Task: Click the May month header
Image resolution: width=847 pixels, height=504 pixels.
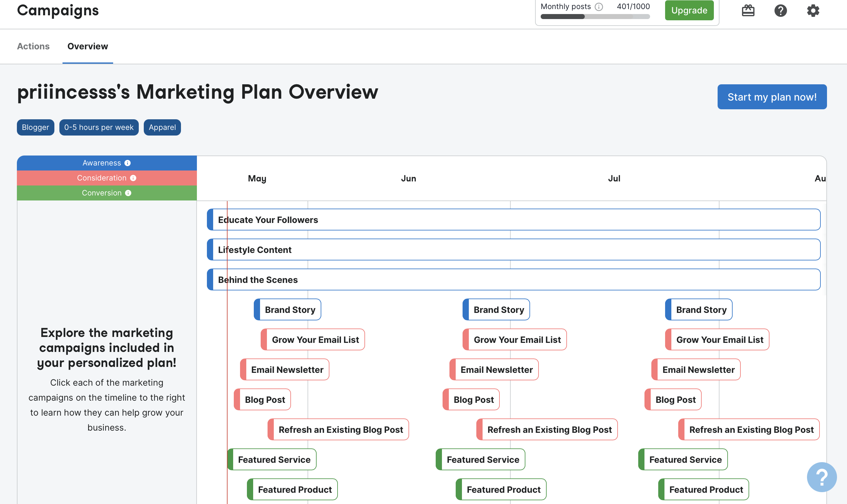Action: coord(257,179)
